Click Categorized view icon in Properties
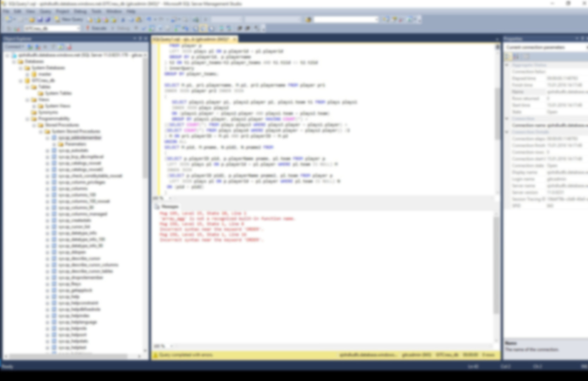The width and height of the screenshot is (588, 381). (x=508, y=56)
